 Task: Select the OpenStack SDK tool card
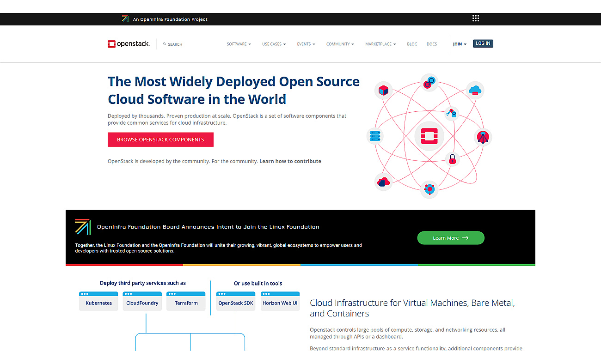pos(236,301)
